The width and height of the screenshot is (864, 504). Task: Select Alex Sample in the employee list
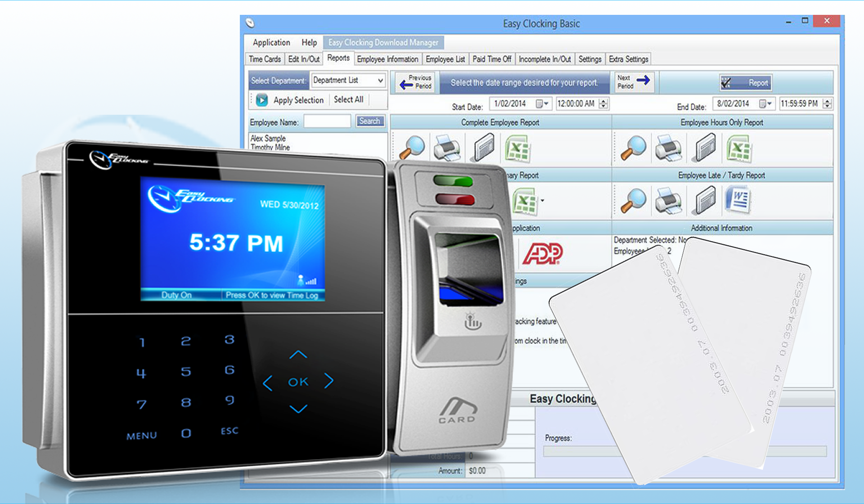point(269,138)
